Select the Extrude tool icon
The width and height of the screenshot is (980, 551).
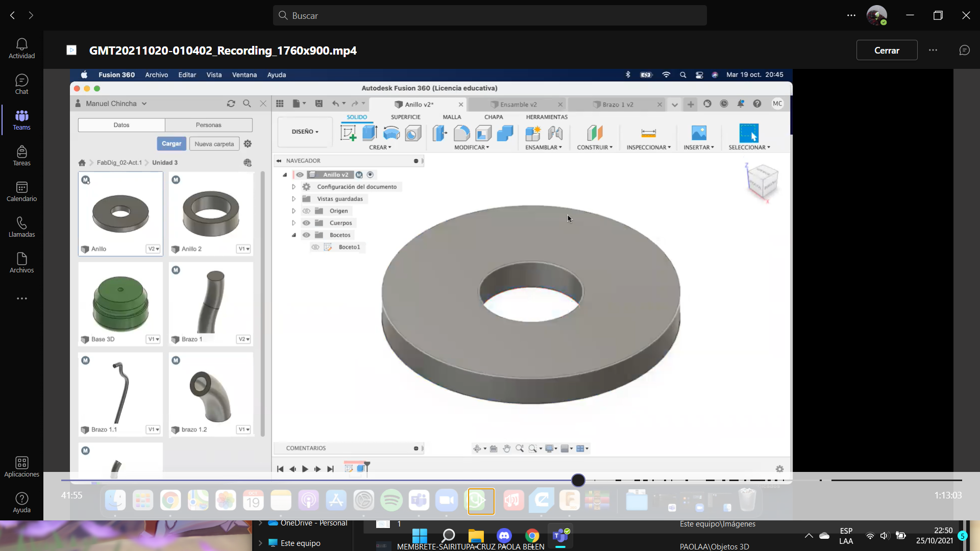370,133
